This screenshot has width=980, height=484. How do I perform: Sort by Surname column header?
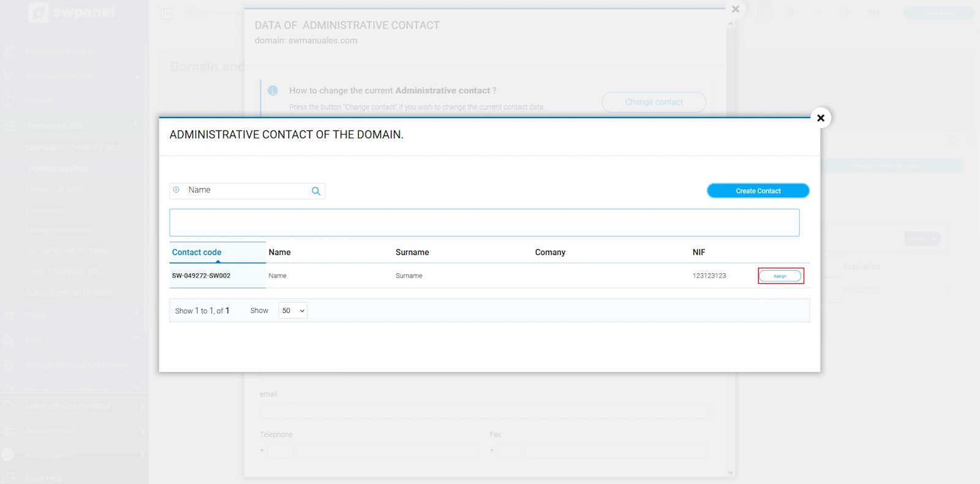412,252
